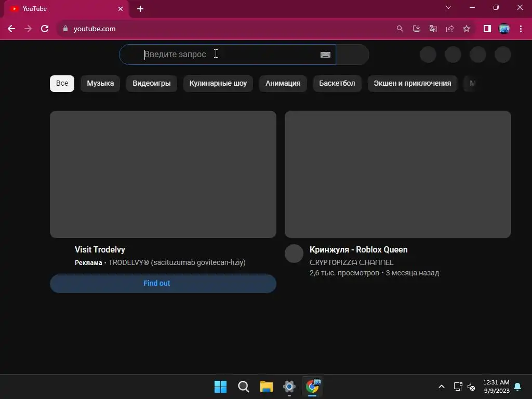The width and height of the screenshot is (532, 399).
Task: Click the Find out button
Action: pyautogui.click(x=163, y=283)
